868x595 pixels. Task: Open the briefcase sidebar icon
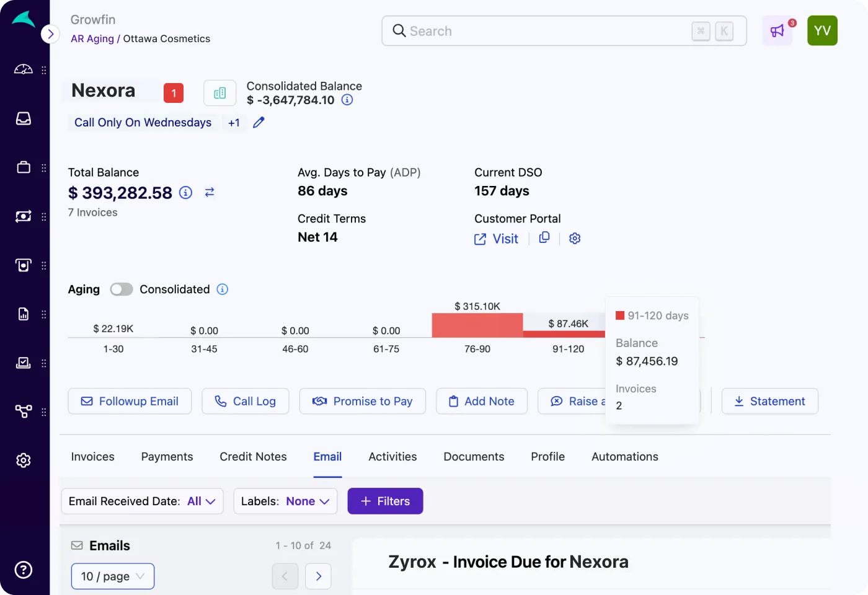[x=24, y=167]
